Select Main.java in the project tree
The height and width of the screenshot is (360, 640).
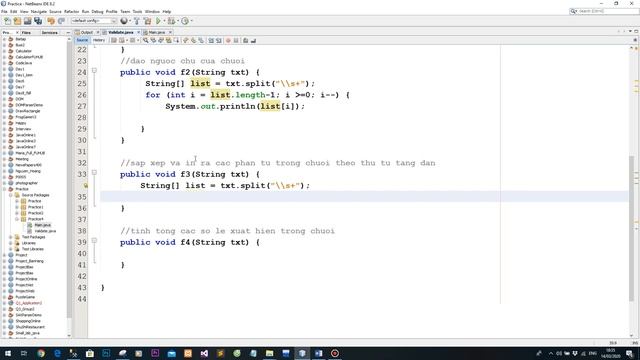(x=42, y=225)
